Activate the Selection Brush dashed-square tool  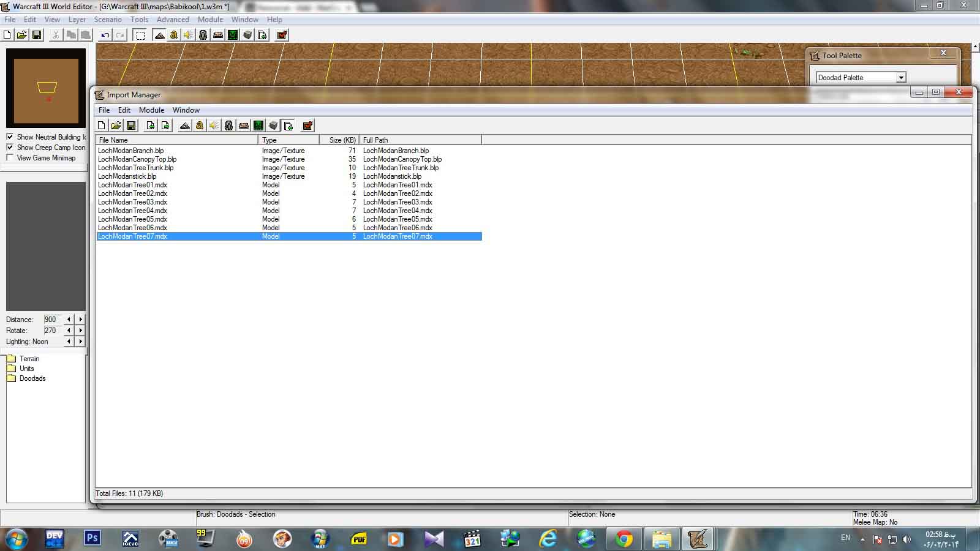(140, 35)
